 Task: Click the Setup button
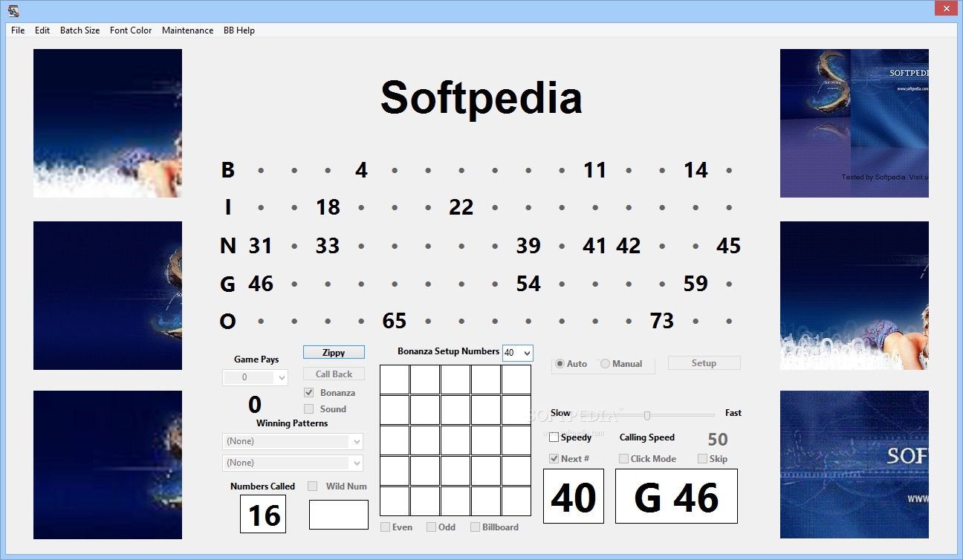704,362
